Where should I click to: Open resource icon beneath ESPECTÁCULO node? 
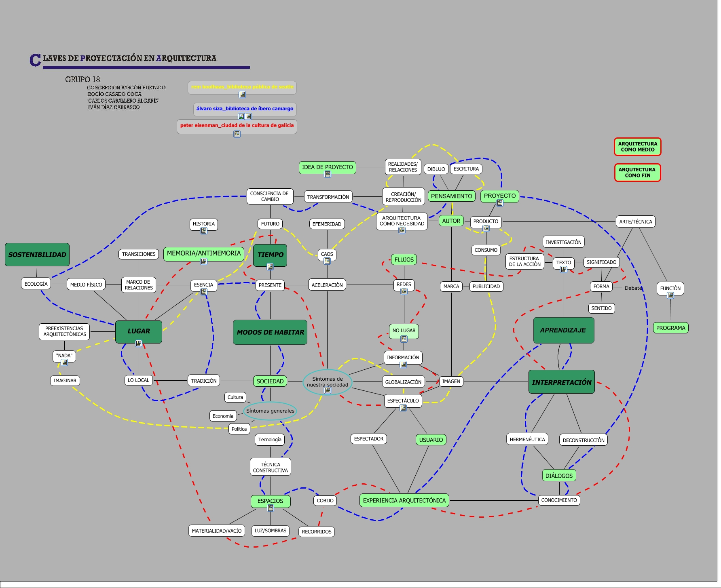click(x=403, y=408)
